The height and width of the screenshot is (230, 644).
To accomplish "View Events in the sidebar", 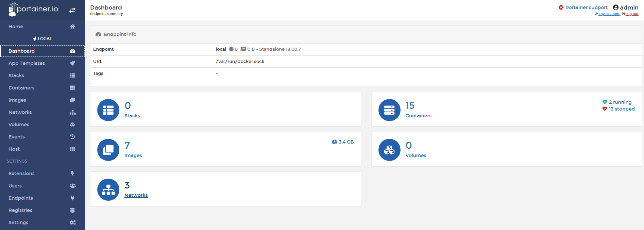I will pyautogui.click(x=43, y=137).
